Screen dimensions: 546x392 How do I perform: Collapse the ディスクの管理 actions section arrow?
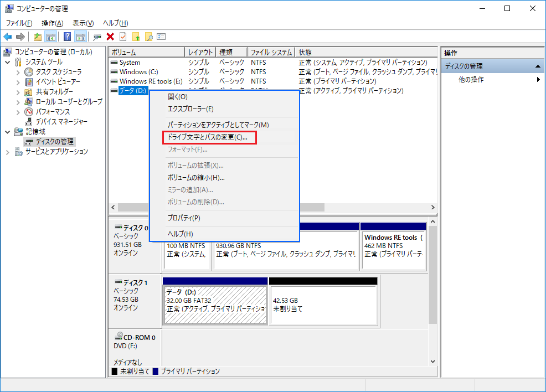pyautogui.click(x=537, y=66)
